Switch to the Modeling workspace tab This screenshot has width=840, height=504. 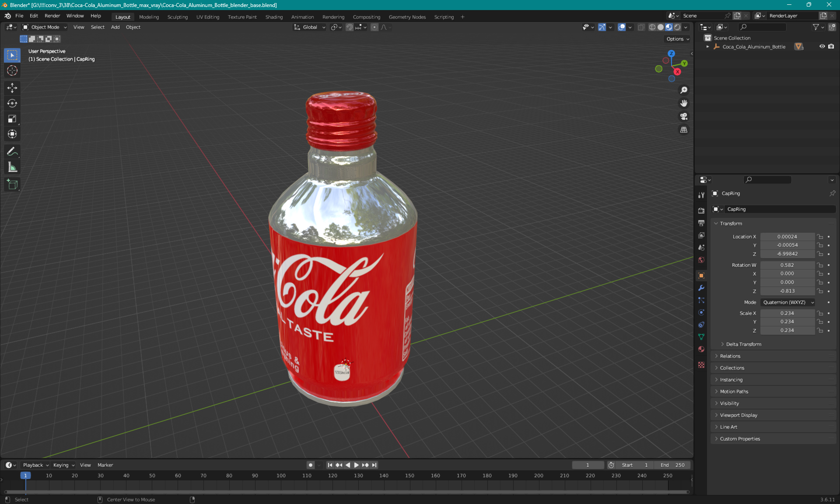coord(149,17)
